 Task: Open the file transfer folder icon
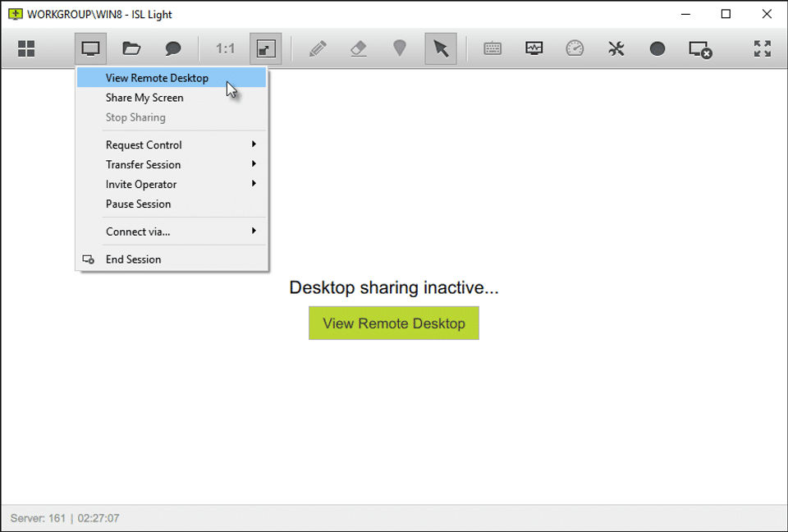pyautogui.click(x=131, y=48)
